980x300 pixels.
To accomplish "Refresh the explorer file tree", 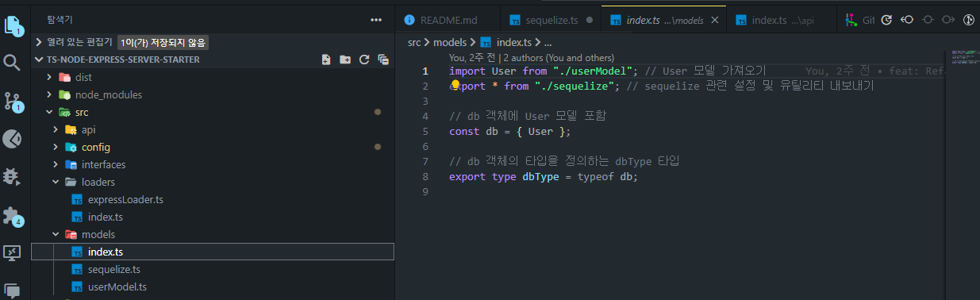I will 364,60.
